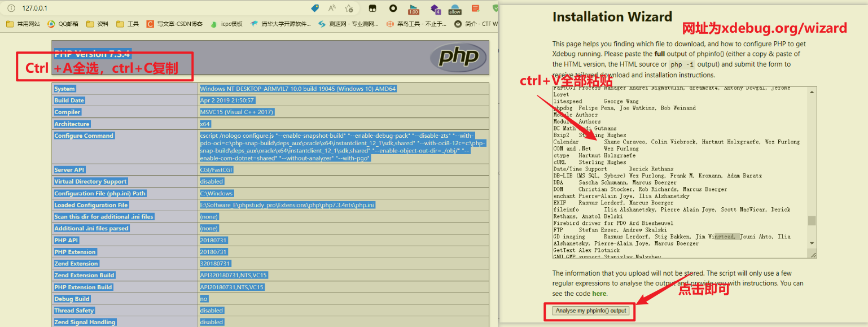
Task: Open the 工具 bookmarks folder
Action: 128,24
